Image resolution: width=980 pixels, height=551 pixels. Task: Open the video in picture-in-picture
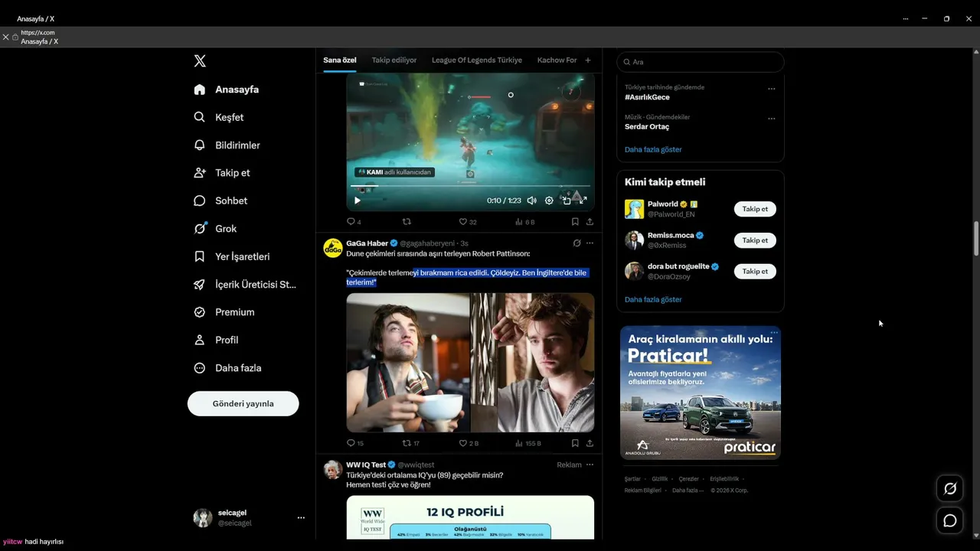coord(567,201)
